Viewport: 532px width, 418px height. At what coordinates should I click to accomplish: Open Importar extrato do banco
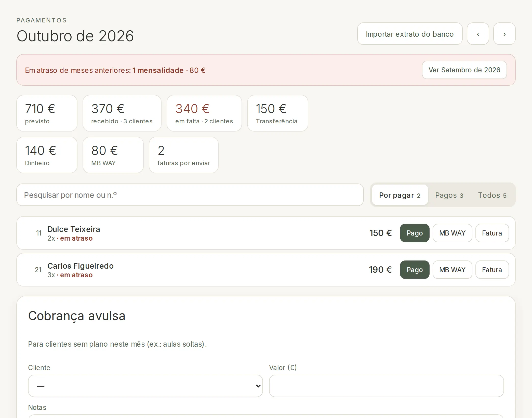coord(410,34)
